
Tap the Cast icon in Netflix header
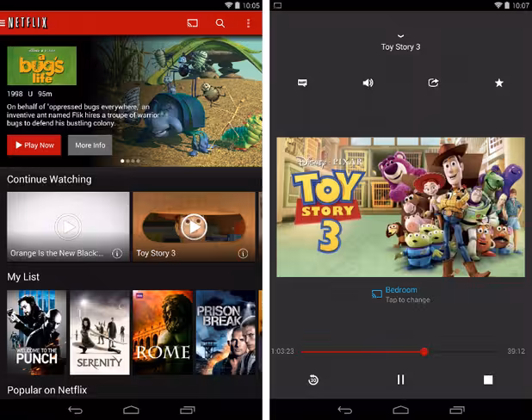coord(192,23)
